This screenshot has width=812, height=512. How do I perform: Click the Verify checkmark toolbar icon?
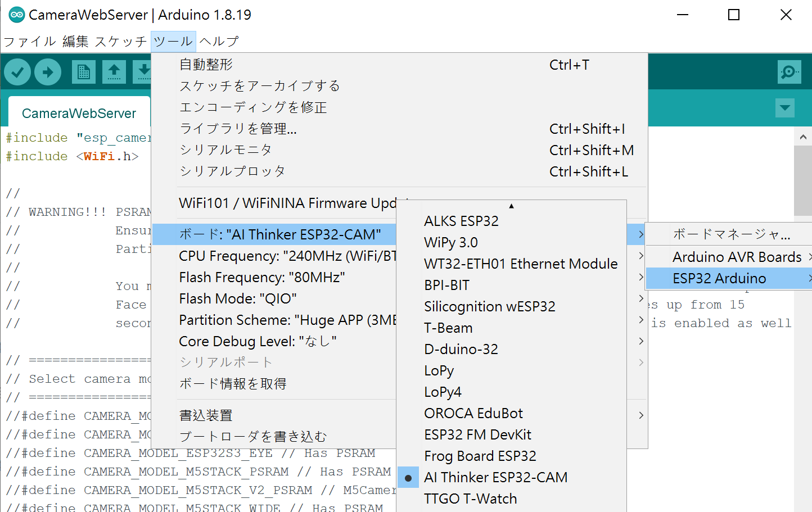pyautogui.click(x=17, y=72)
